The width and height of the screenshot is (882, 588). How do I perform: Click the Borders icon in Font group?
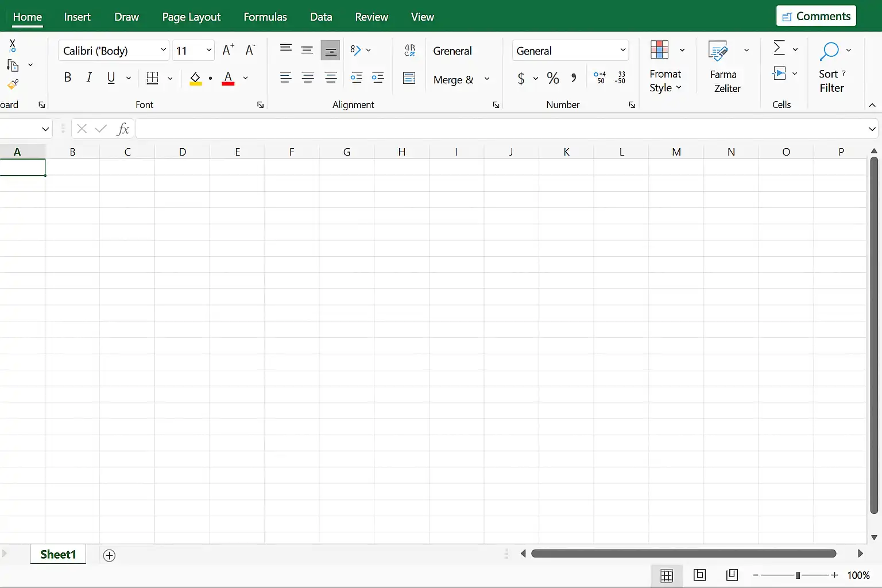point(152,78)
